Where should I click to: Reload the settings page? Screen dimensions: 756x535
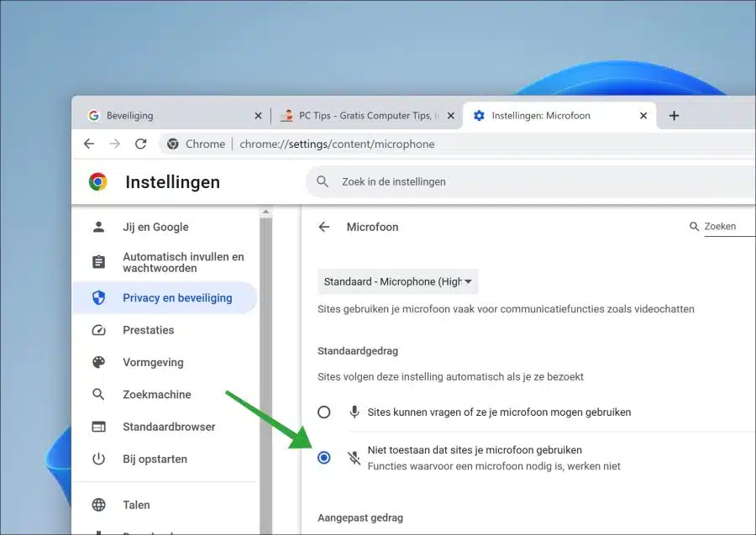pos(141,144)
